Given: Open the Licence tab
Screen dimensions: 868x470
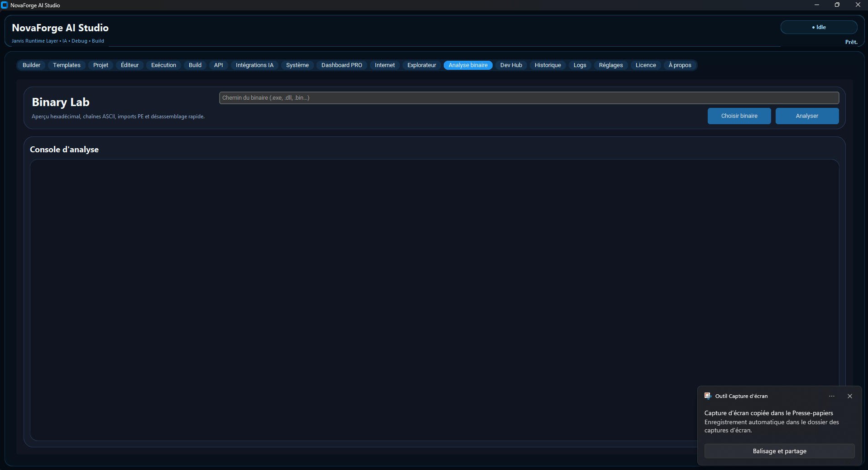Looking at the screenshot, I should point(646,65).
